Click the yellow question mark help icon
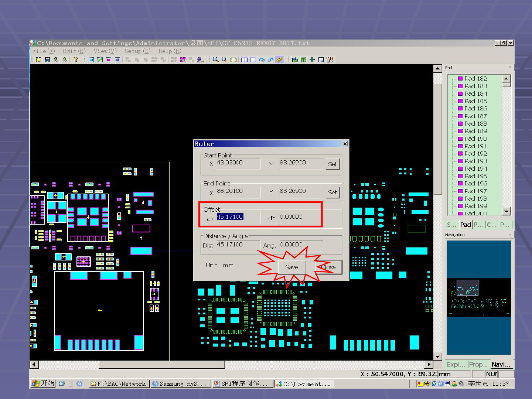This screenshot has width=532, height=399. click(x=76, y=59)
